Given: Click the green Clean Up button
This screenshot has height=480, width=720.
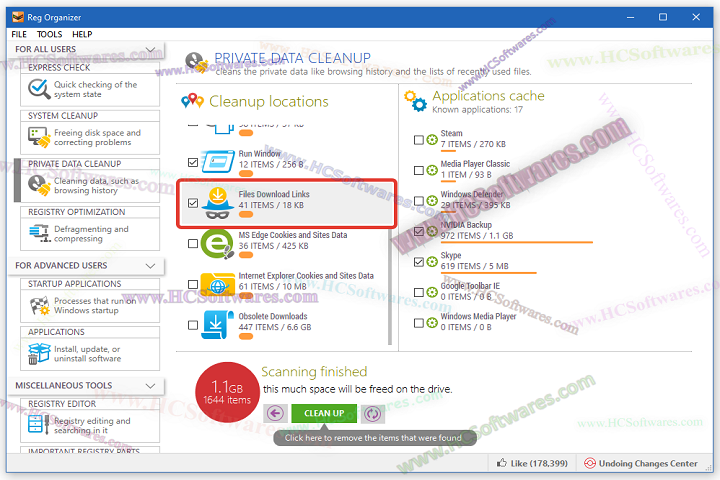Looking at the screenshot, I should (324, 413).
